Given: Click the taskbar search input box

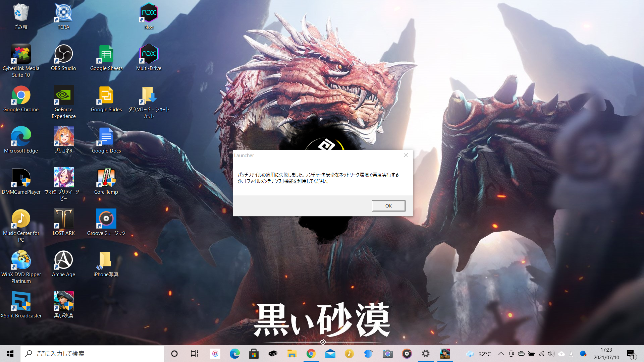Looking at the screenshot, I should (x=92, y=354).
